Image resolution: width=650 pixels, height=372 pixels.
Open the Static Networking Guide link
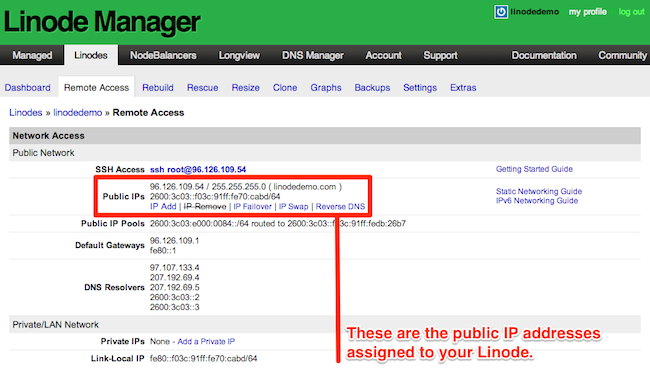[539, 191]
